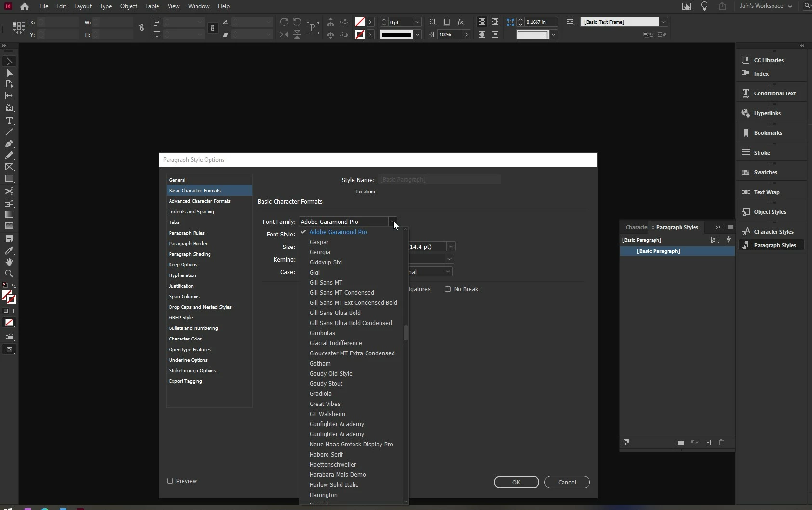Select the Free Transform tool
This screenshot has width=812, height=510.
pyautogui.click(x=9, y=203)
